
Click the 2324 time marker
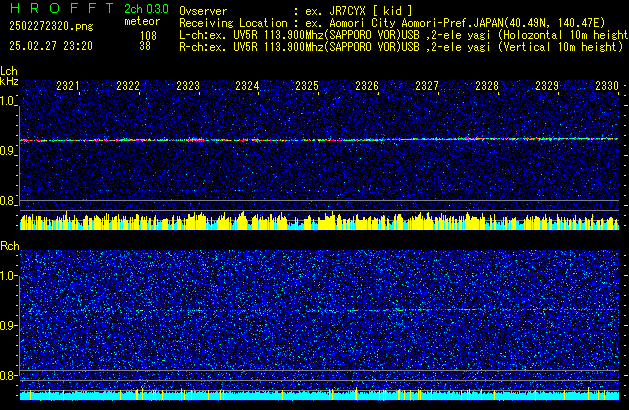click(x=247, y=86)
